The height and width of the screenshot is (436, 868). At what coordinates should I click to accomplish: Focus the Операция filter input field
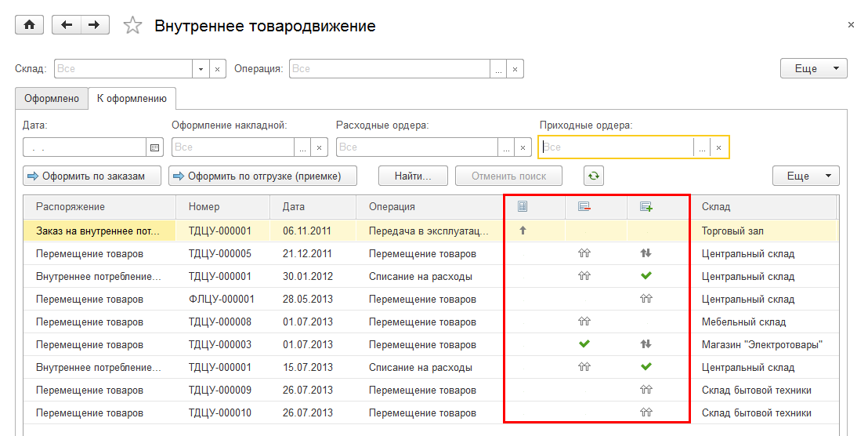click(x=389, y=69)
